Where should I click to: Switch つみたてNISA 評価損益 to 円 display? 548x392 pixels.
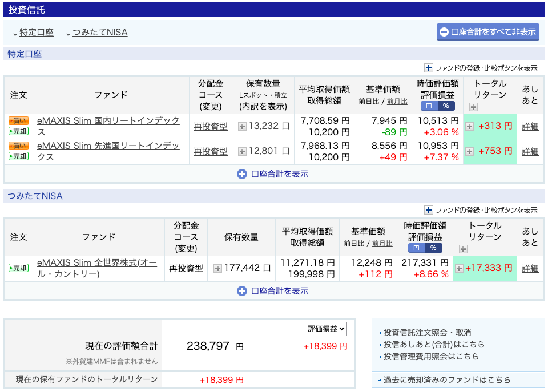(x=417, y=248)
